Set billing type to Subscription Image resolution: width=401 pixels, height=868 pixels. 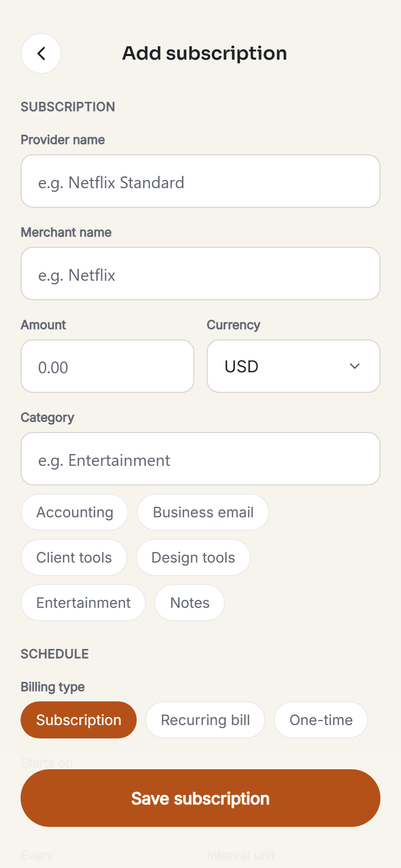click(x=79, y=720)
